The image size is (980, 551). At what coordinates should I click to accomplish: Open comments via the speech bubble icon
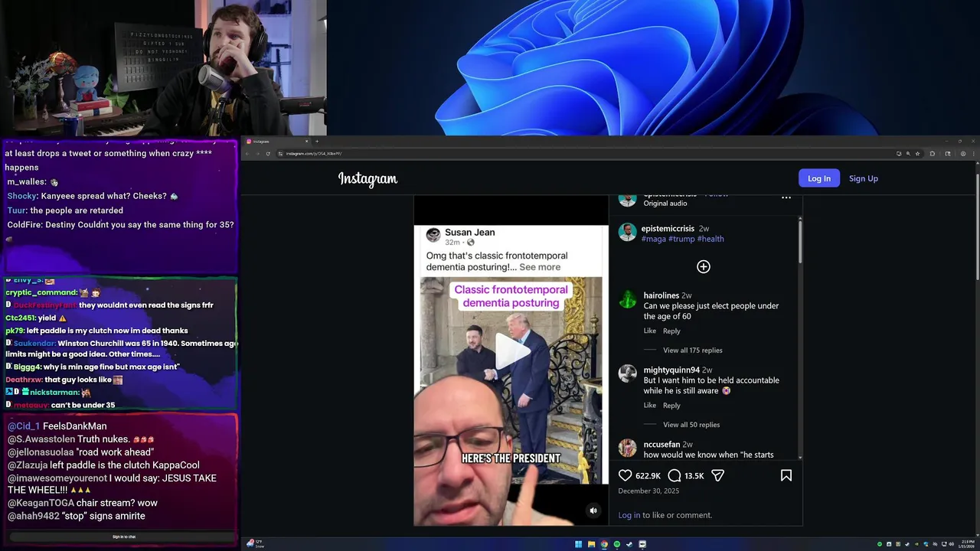point(675,475)
